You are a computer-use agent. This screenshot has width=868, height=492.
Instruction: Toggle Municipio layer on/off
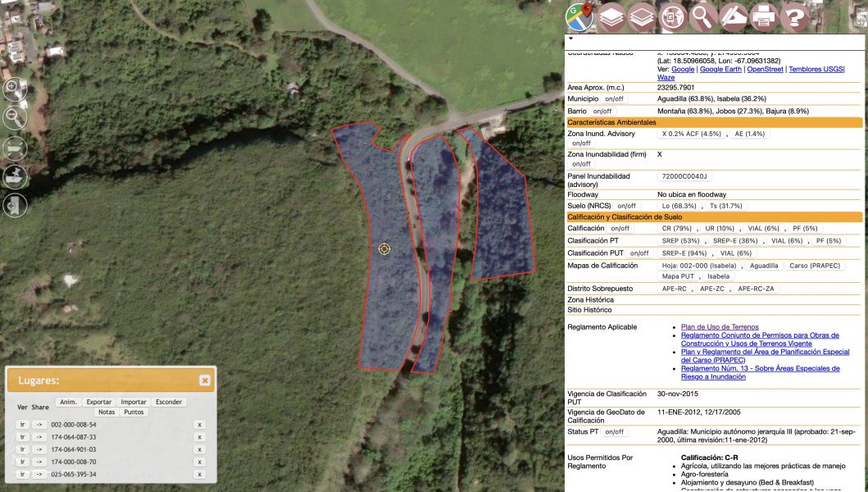(x=614, y=98)
